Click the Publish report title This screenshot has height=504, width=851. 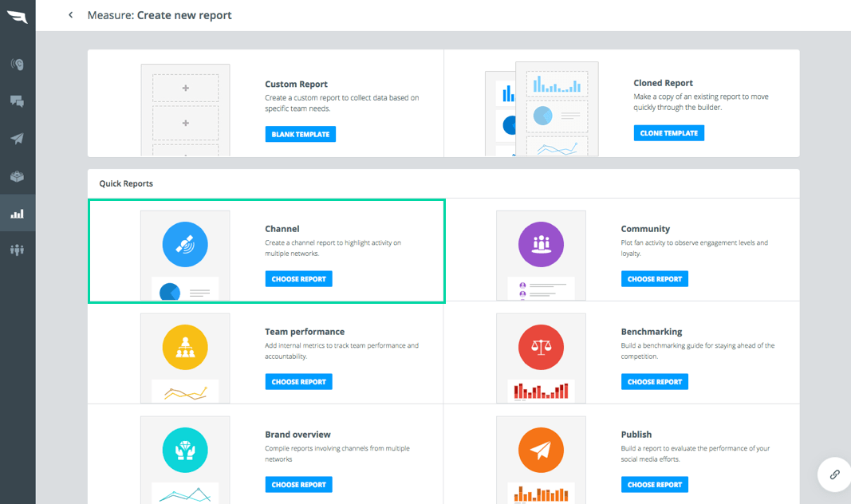(x=636, y=435)
